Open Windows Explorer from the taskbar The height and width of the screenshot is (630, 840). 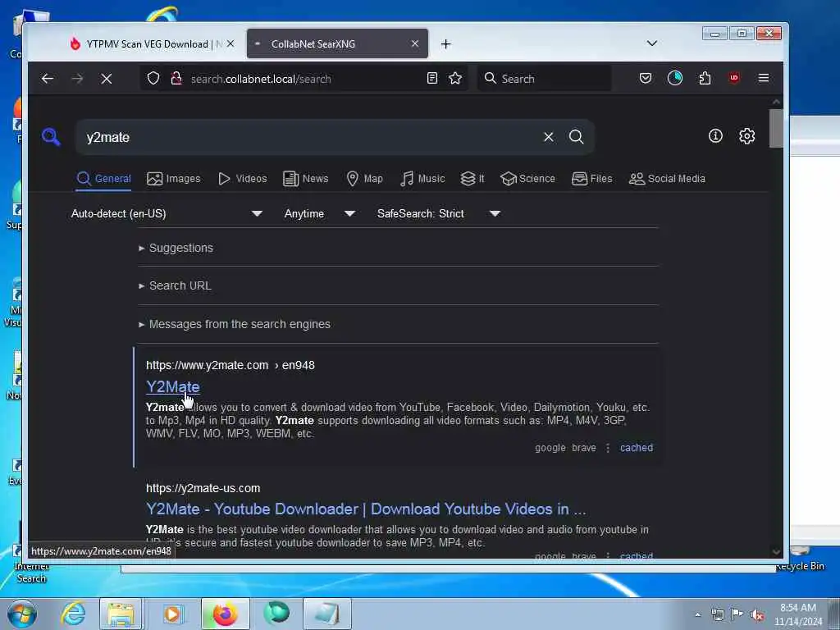(121, 614)
